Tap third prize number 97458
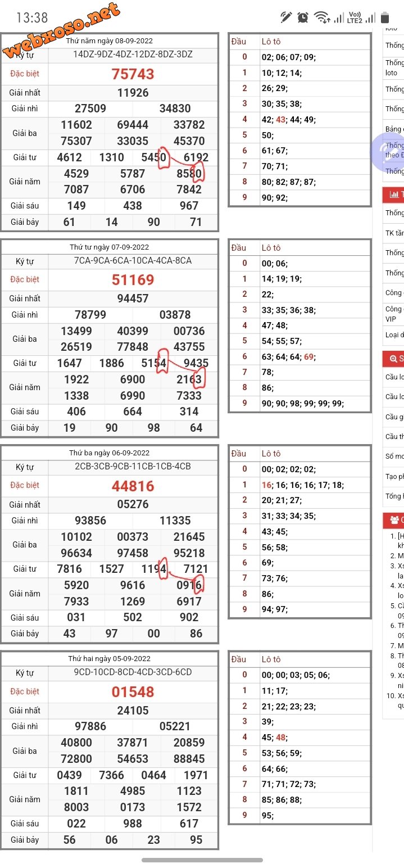The width and height of the screenshot is (404, 868). 133,553
